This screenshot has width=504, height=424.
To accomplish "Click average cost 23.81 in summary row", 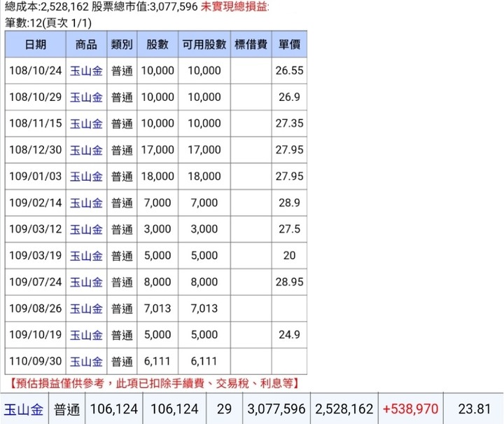I will 474,409.
